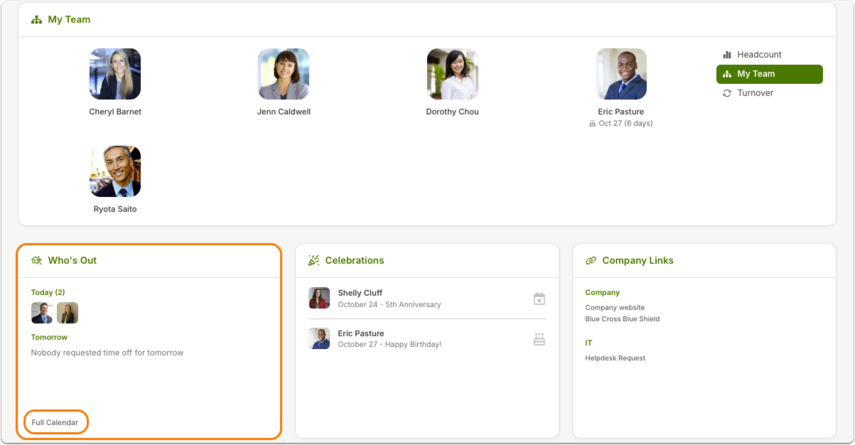Click the Celebrations heading

pos(354,261)
